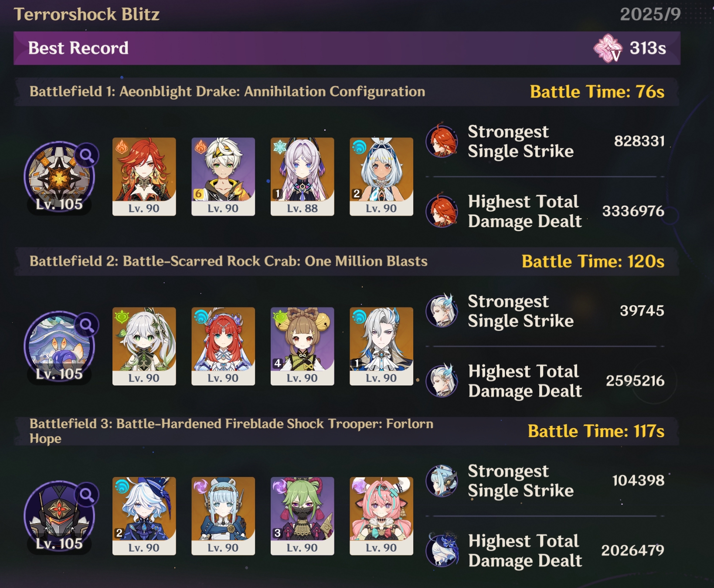Select the pink-haired character in Battlefield 3
The image size is (714, 588).
point(381,516)
